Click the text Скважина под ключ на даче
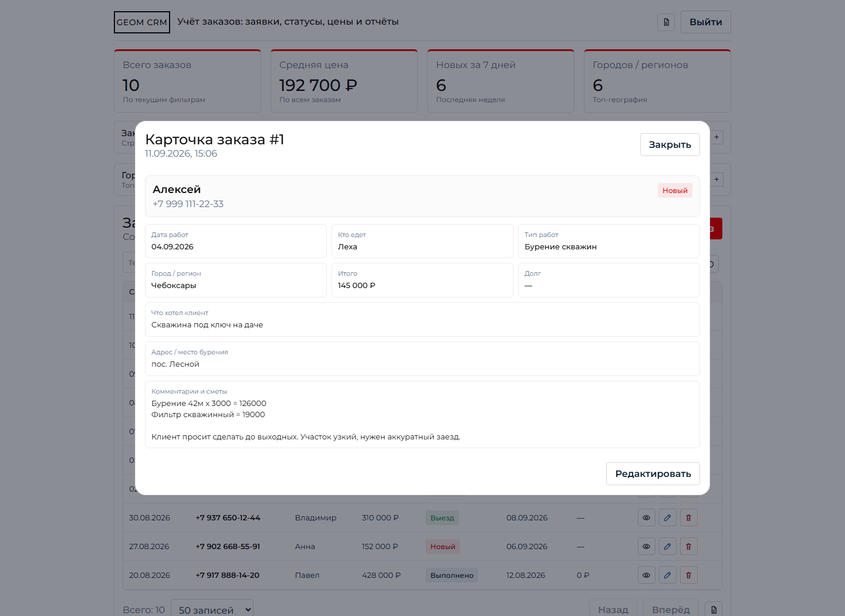The image size is (845, 616). (x=207, y=325)
